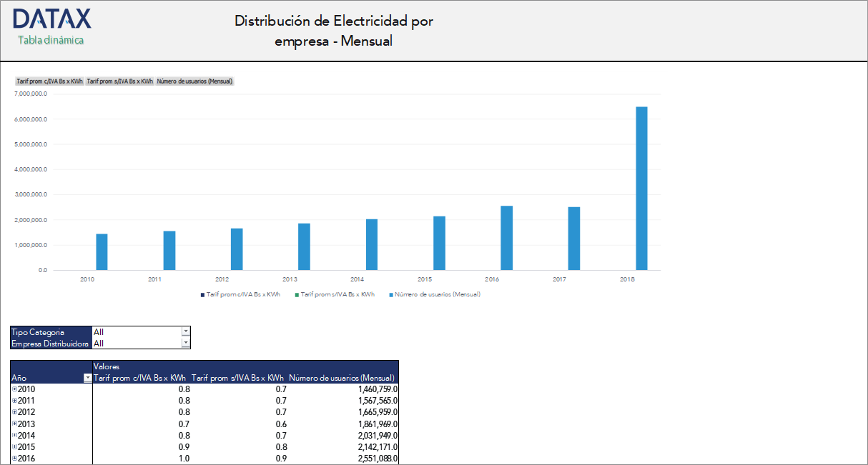The image size is (868, 465).
Task: Expand the 2013 row details
Action: point(14,424)
